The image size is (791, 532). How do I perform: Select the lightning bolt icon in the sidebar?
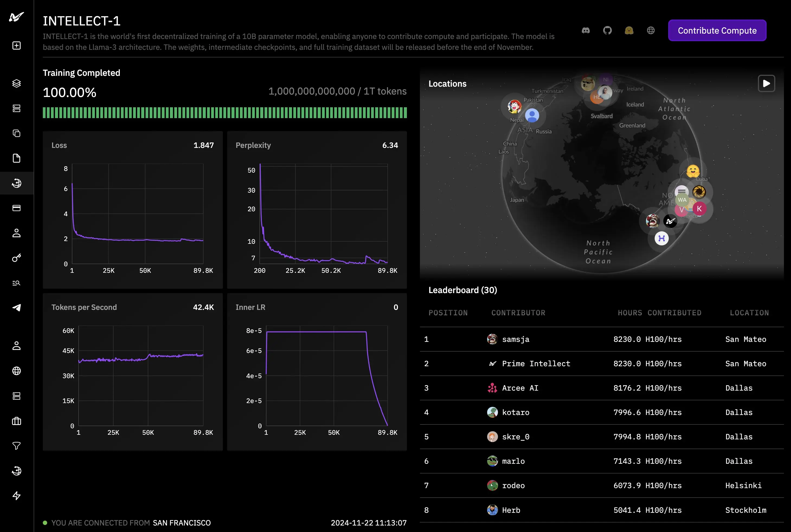pyautogui.click(x=16, y=496)
